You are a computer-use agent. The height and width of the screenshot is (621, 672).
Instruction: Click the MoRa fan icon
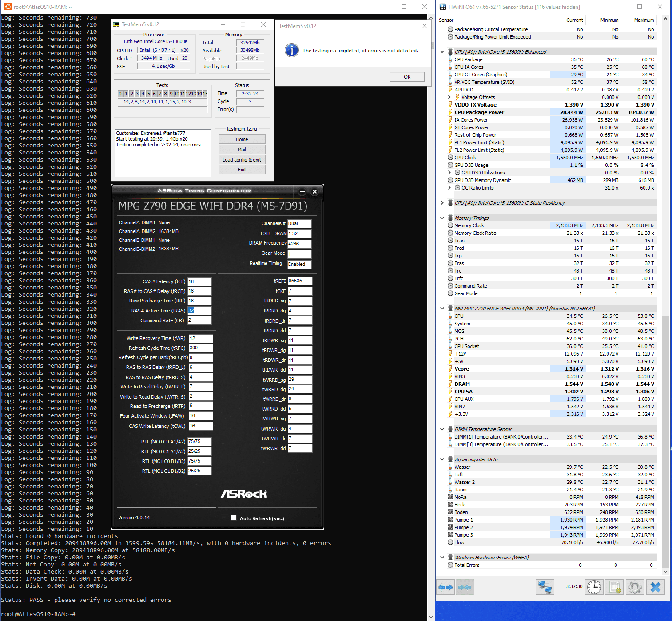click(450, 497)
